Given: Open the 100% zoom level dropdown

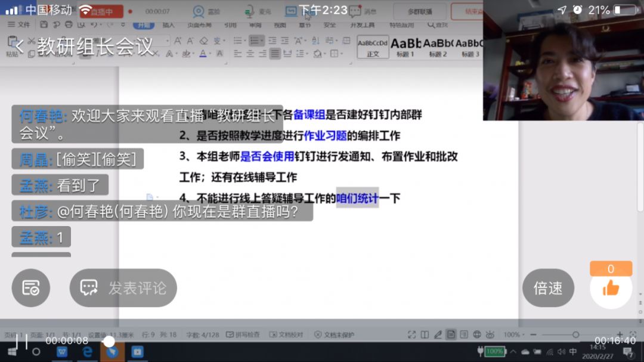Looking at the screenshot, I should (514, 335).
